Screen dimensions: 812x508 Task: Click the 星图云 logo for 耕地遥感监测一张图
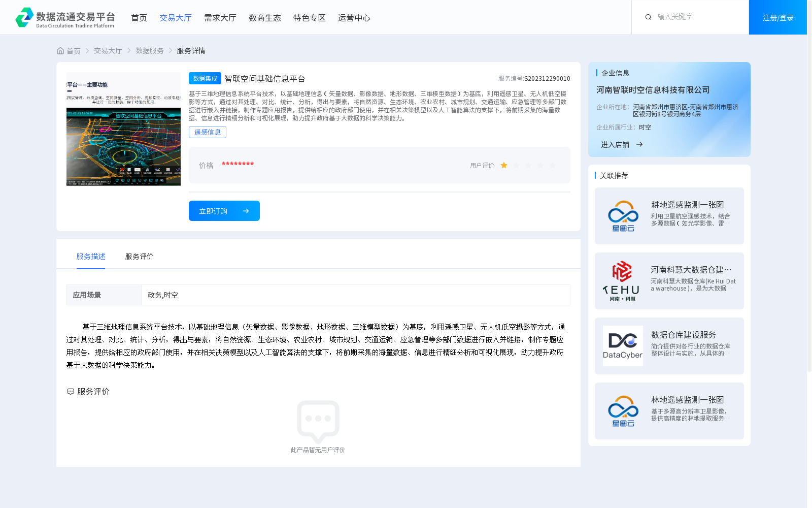click(x=623, y=216)
